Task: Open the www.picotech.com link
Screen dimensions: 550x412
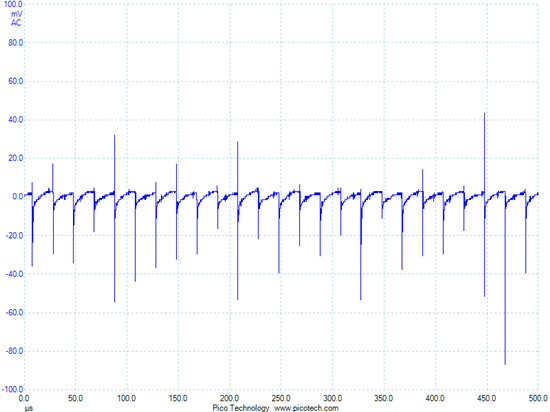Action: (x=306, y=408)
